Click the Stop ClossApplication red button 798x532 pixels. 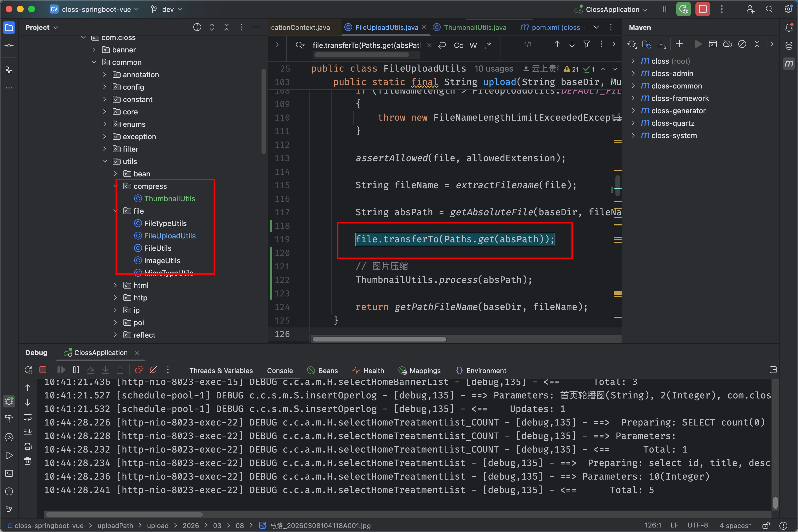pyautogui.click(x=702, y=9)
